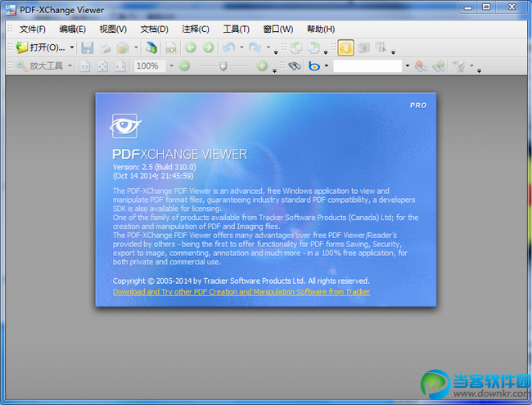
Task: Click the Copyright 2005-2014 Tracker Software text
Action: [241, 281]
